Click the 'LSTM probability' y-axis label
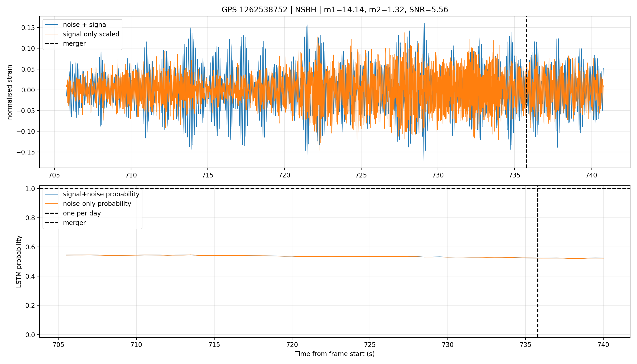The width and height of the screenshot is (637, 364). 19,261
